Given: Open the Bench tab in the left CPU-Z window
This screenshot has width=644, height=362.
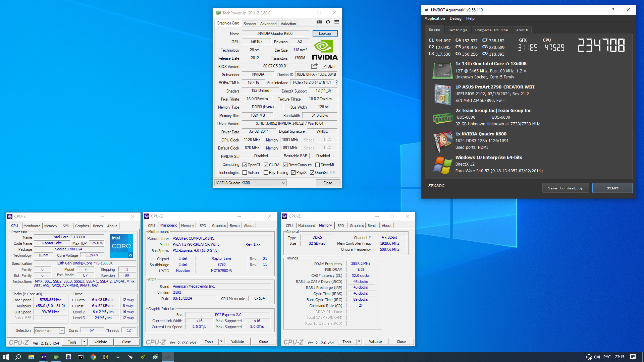Looking at the screenshot, I should (x=98, y=226).
